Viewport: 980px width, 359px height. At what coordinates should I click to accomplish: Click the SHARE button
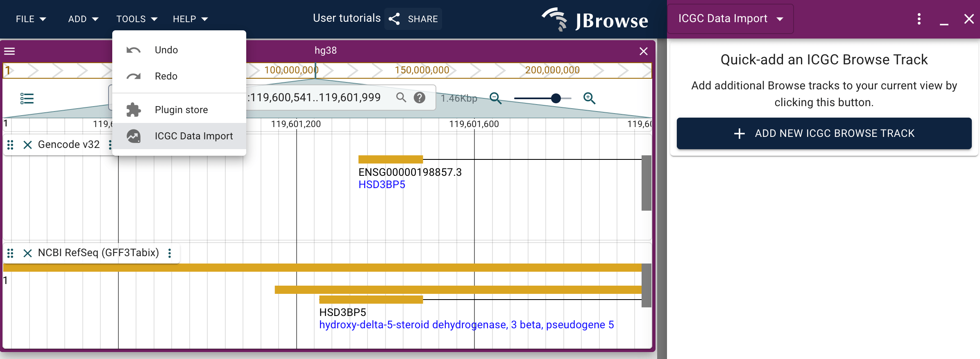(413, 19)
